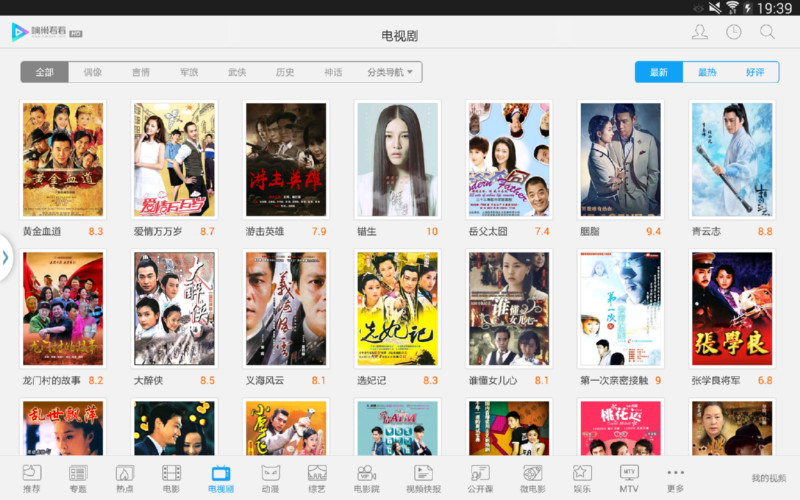Tap the battery charging status icon

[x=747, y=8]
